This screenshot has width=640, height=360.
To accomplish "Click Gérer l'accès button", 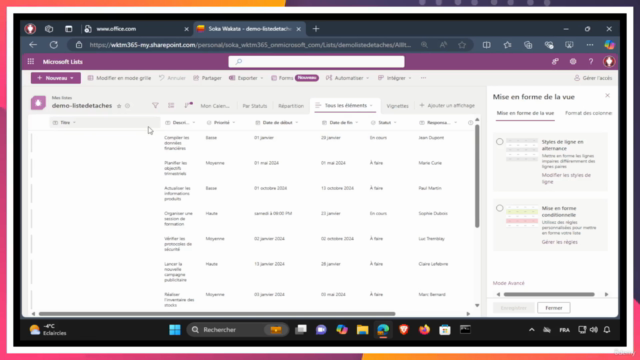I will (593, 78).
